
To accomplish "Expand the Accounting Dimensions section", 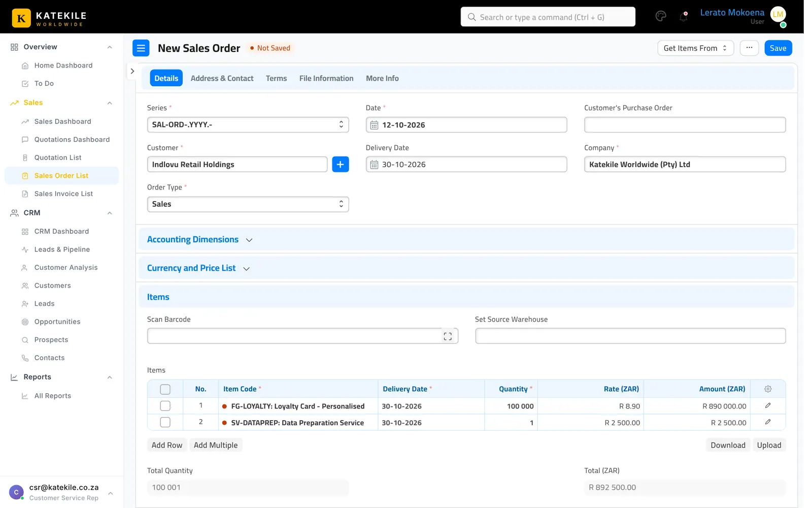I will tap(200, 240).
